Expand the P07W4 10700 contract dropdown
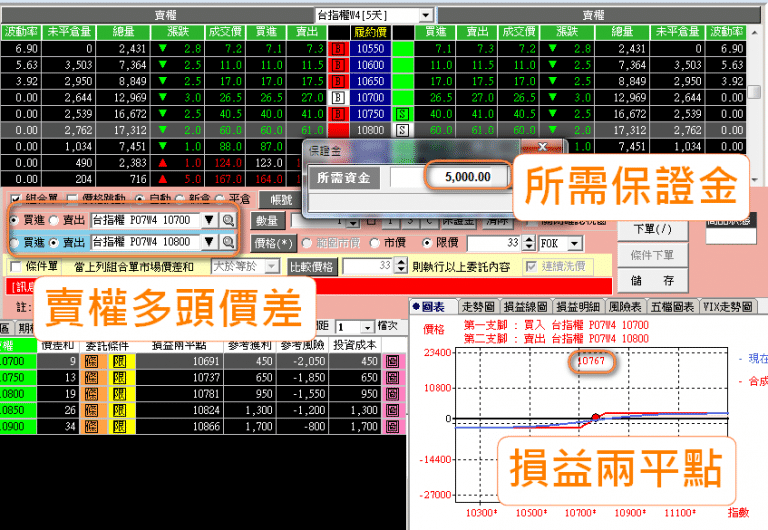The width and height of the screenshot is (768, 530). point(208,220)
